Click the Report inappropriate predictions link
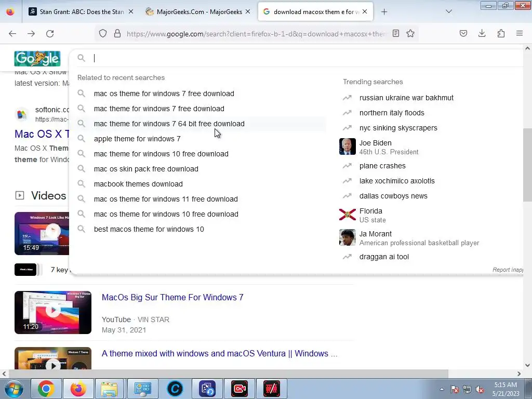Image resolution: width=532 pixels, height=399 pixels. (x=508, y=270)
